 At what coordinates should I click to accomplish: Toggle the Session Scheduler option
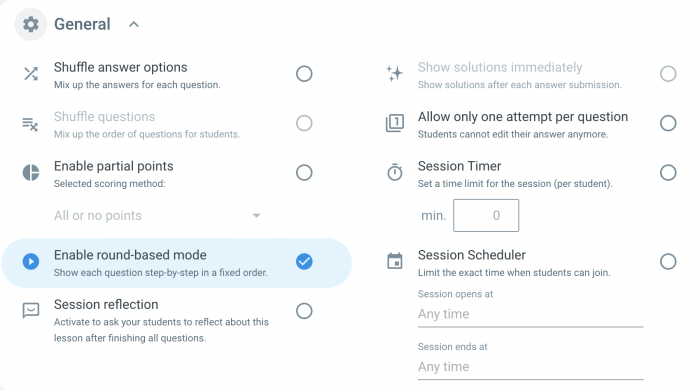point(668,261)
